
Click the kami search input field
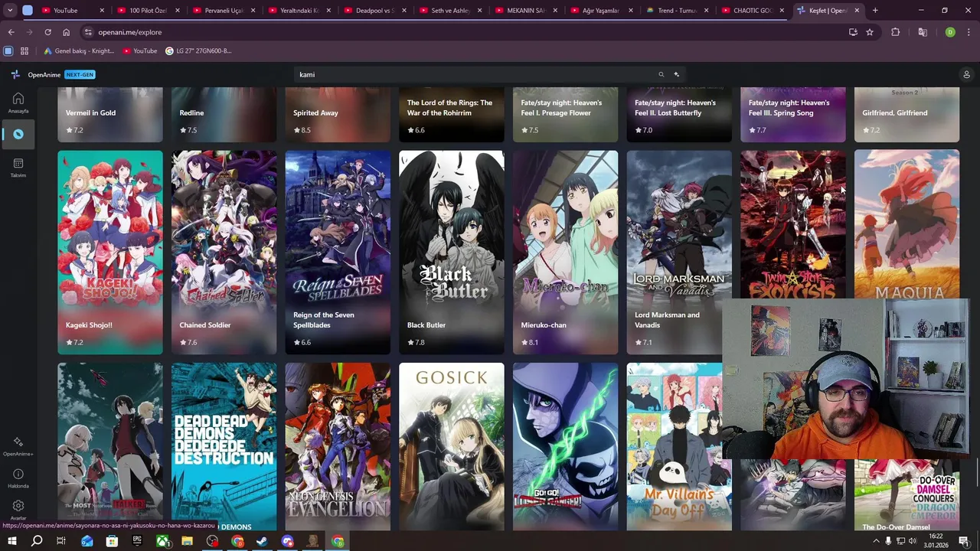point(475,74)
